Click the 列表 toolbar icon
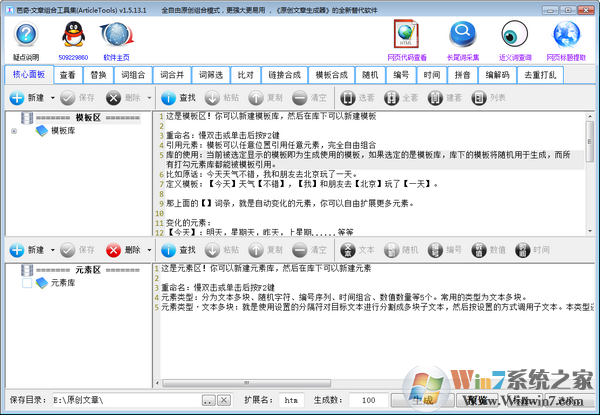This screenshot has height=415, width=600. click(488, 98)
